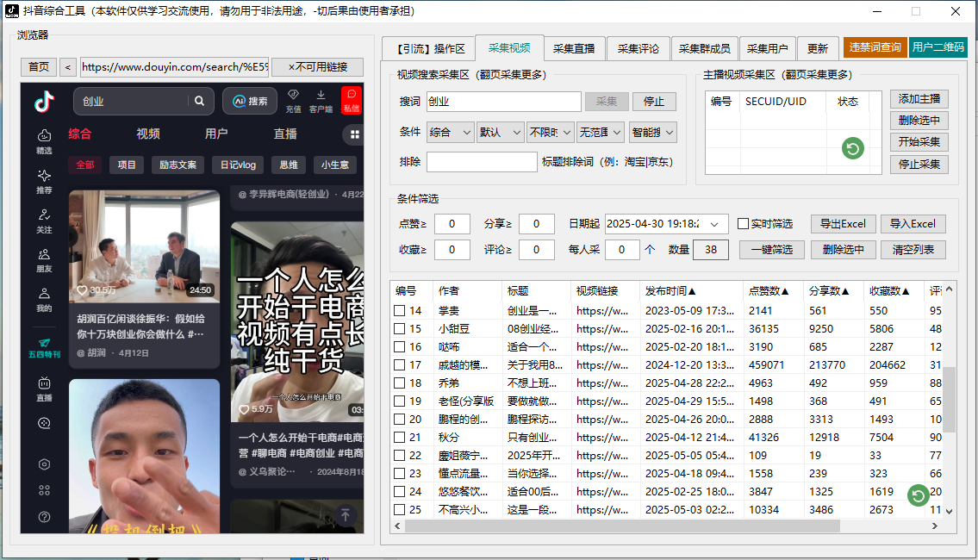Open the 私信 private message icon

coord(351,100)
